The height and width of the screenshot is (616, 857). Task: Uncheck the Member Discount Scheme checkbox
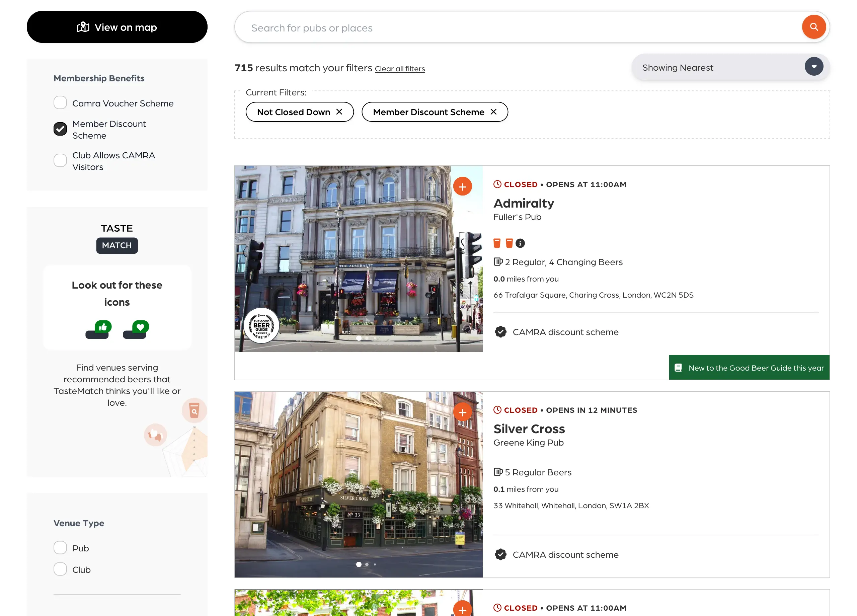point(60,129)
